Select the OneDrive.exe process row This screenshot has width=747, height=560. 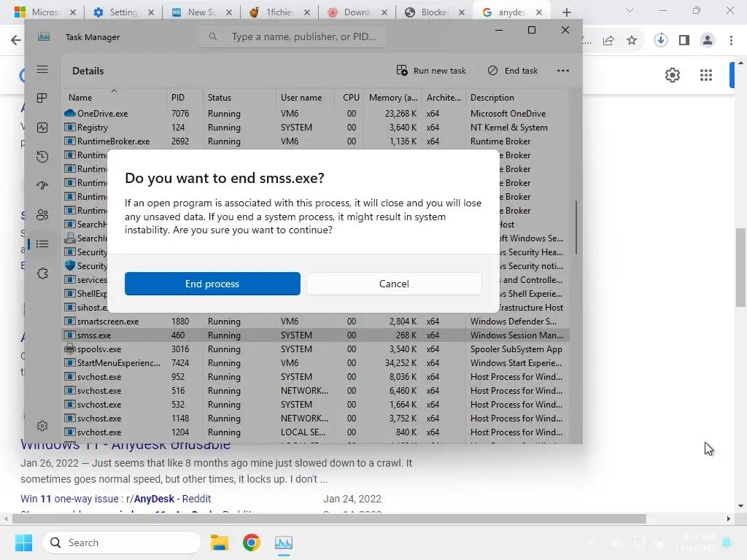pyautogui.click(x=315, y=114)
